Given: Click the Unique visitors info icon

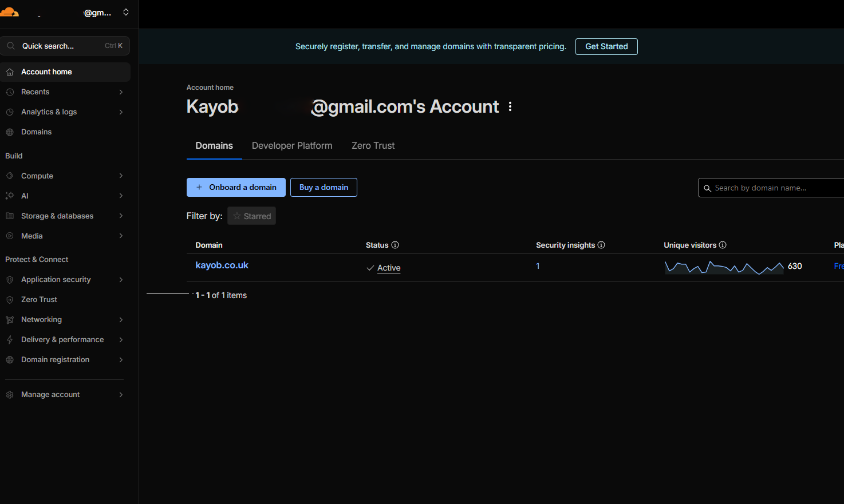Looking at the screenshot, I should pyautogui.click(x=723, y=245).
